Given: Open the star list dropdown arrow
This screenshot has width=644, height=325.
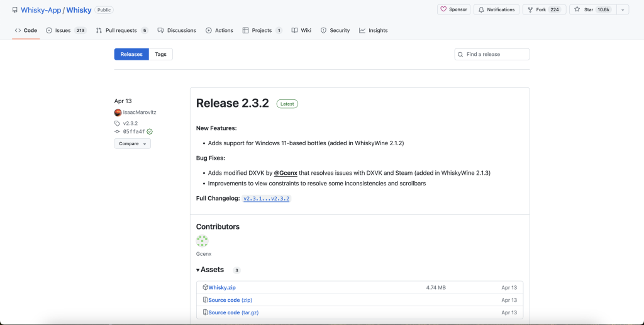Looking at the screenshot, I should (623, 9).
